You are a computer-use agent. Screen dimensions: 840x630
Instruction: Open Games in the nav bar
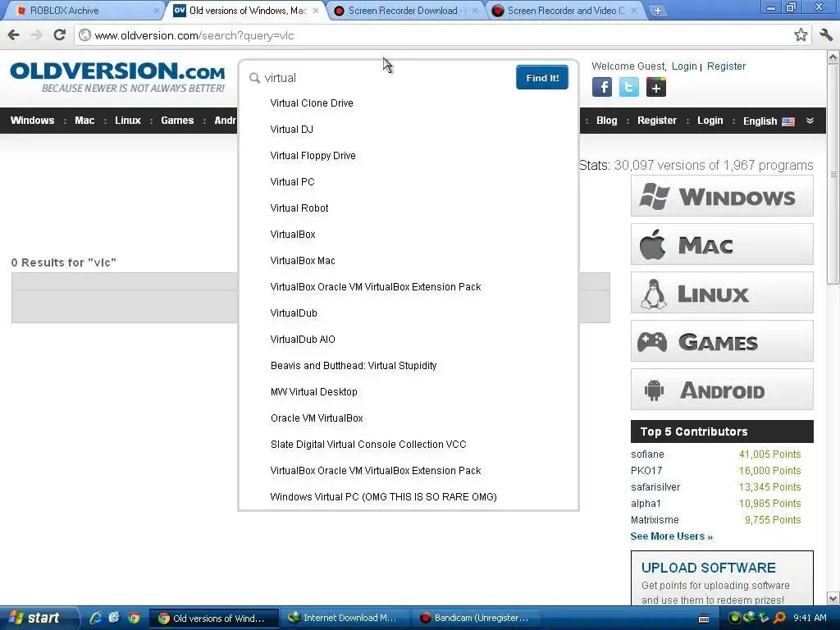click(x=177, y=121)
